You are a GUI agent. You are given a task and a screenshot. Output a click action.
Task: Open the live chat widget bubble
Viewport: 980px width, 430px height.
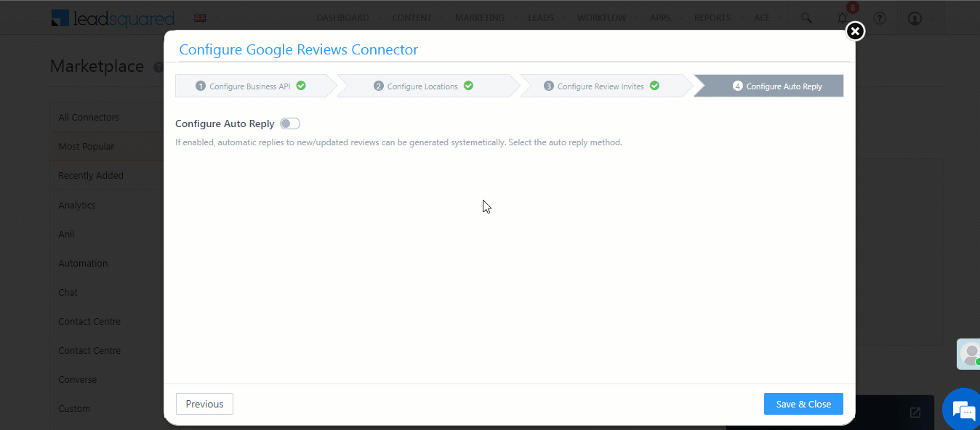click(x=963, y=411)
